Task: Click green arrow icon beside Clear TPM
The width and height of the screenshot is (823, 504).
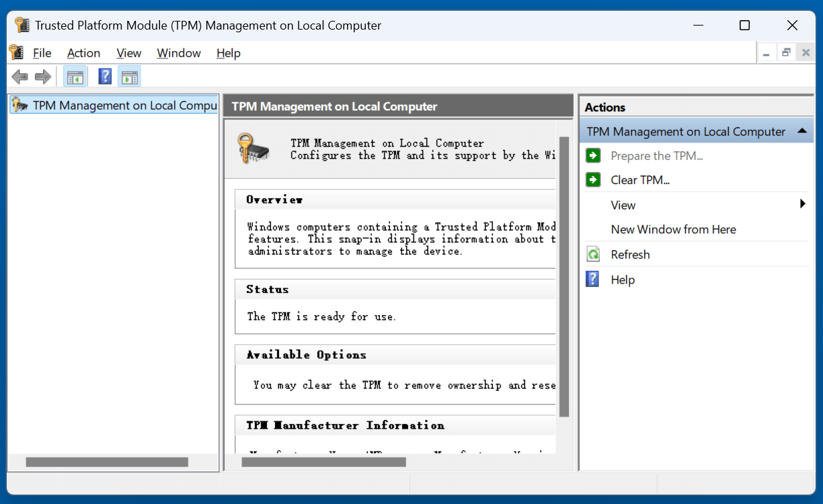Action: [593, 180]
